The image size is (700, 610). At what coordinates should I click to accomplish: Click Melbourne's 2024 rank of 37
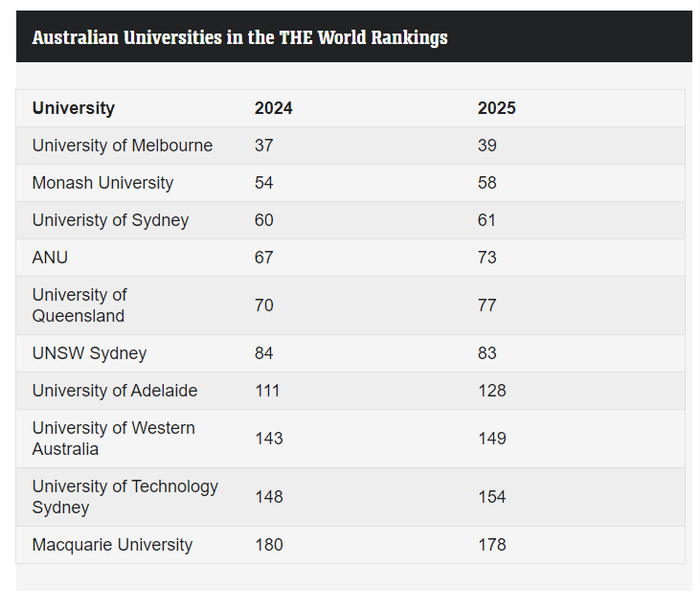(x=263, y=146)
